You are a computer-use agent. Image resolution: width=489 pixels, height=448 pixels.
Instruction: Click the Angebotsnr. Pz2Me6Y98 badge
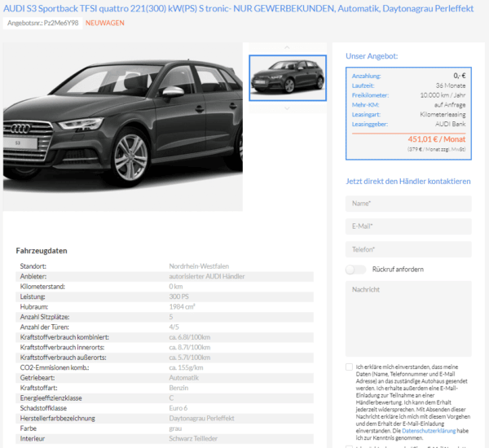pos(42,23)
